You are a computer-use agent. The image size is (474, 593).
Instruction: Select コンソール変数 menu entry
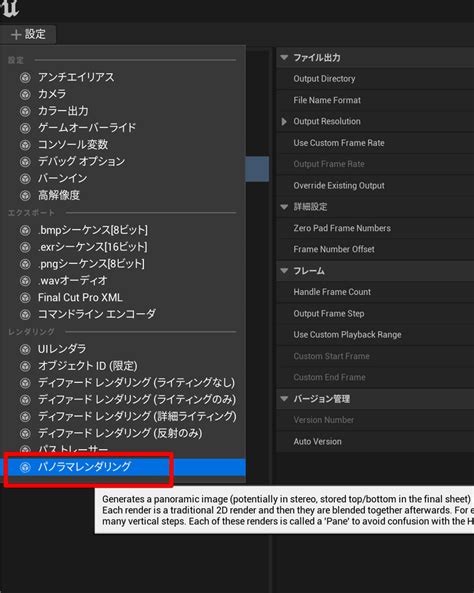pos(73,144)
